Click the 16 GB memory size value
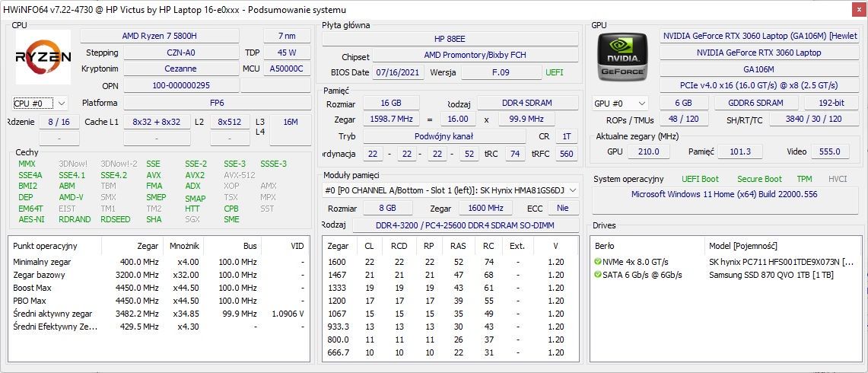 391,103
